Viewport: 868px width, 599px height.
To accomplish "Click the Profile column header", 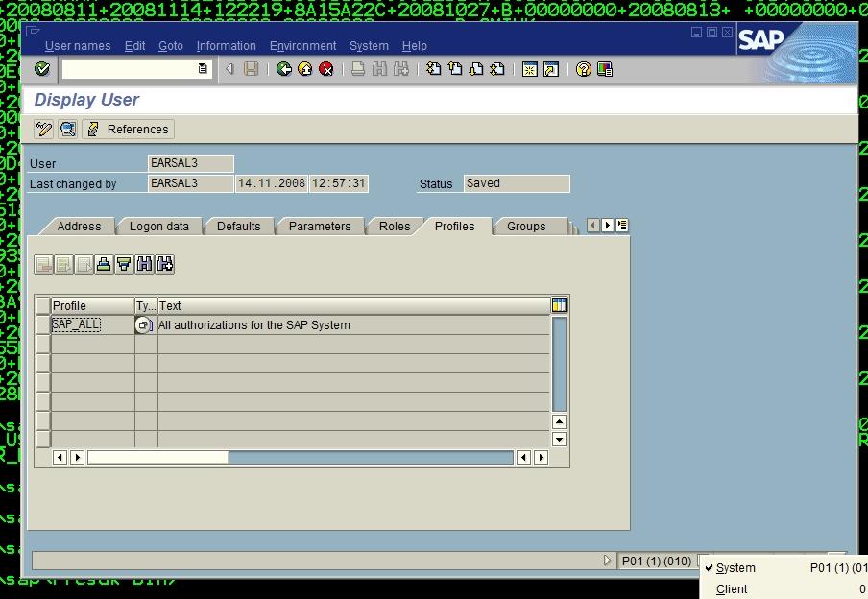I will [x=92, y=305].
